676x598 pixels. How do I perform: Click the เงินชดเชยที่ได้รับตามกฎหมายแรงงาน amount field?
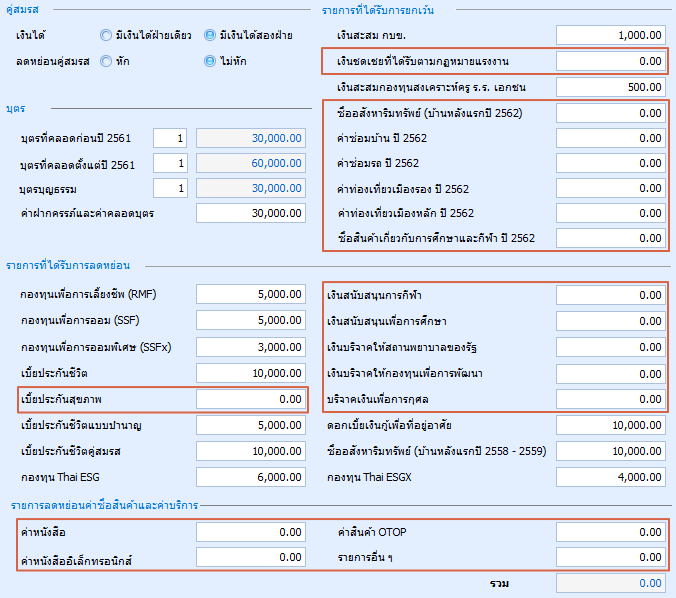pos(611,61)
